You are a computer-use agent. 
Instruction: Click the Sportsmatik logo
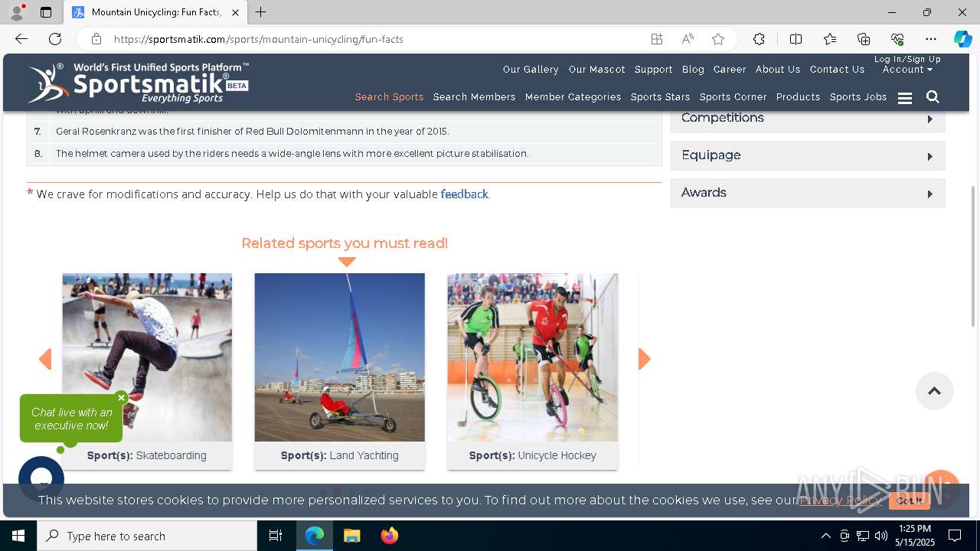click(x=138, y=83)
